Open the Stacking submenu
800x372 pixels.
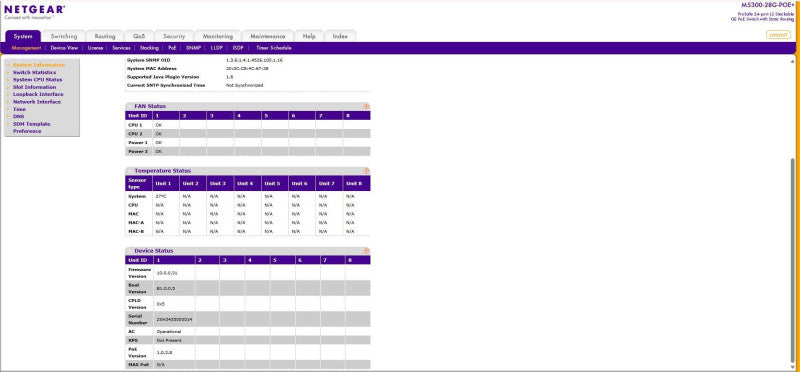click(x=149, y=48)
